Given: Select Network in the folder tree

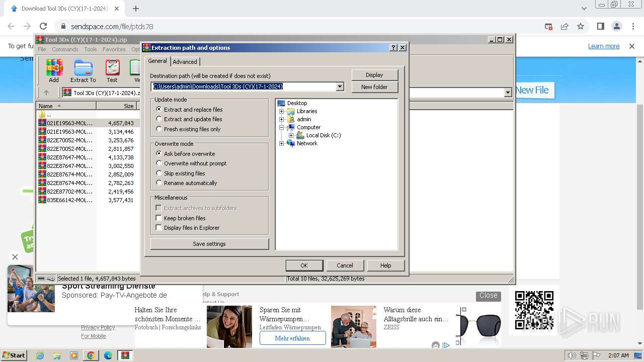Looking at the screenshot, I should (x=302, y=143).
